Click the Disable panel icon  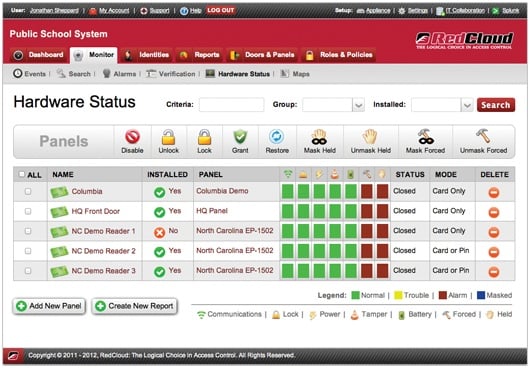point(132,137)
